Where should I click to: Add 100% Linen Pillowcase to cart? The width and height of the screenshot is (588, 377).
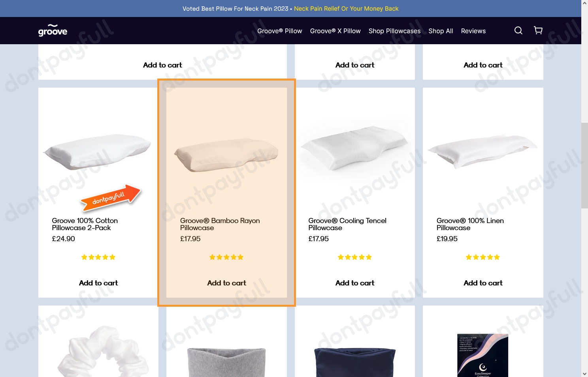(x=483, y=283)
